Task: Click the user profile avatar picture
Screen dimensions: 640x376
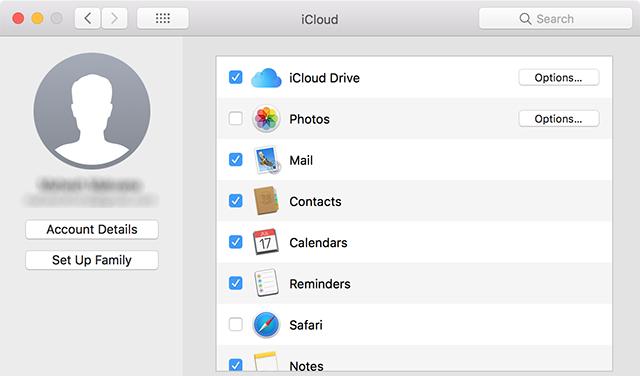Action: click(x=92, y=111)
